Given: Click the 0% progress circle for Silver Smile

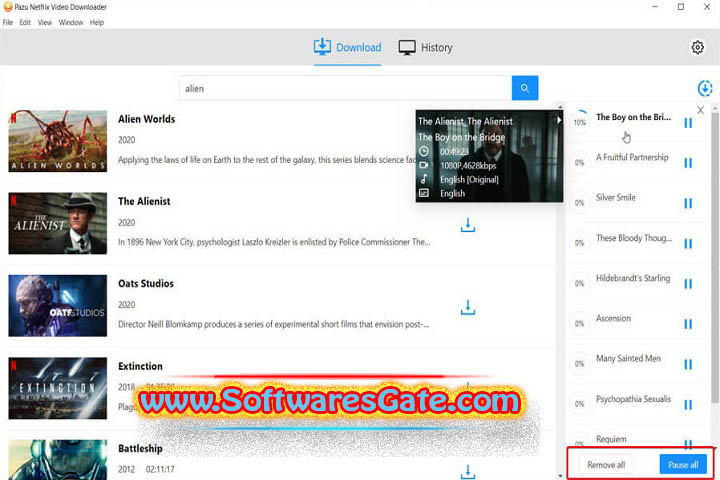Looking at the screenshot, I should pyautogui.click(x=579, y=203).
